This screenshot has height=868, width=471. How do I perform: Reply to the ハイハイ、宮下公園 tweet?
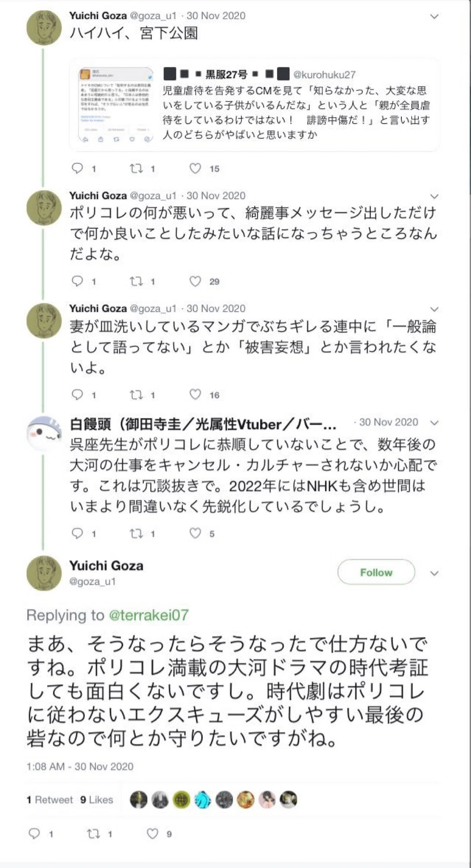coord(77,168)
